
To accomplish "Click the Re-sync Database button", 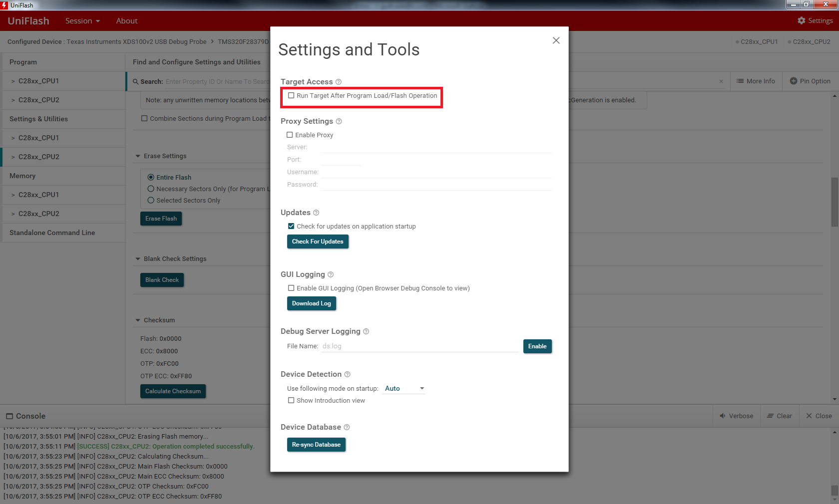I will click(x=316, y=445).
